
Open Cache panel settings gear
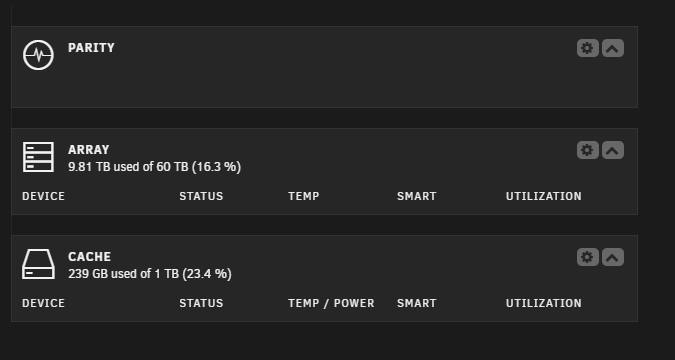(588, 257)
